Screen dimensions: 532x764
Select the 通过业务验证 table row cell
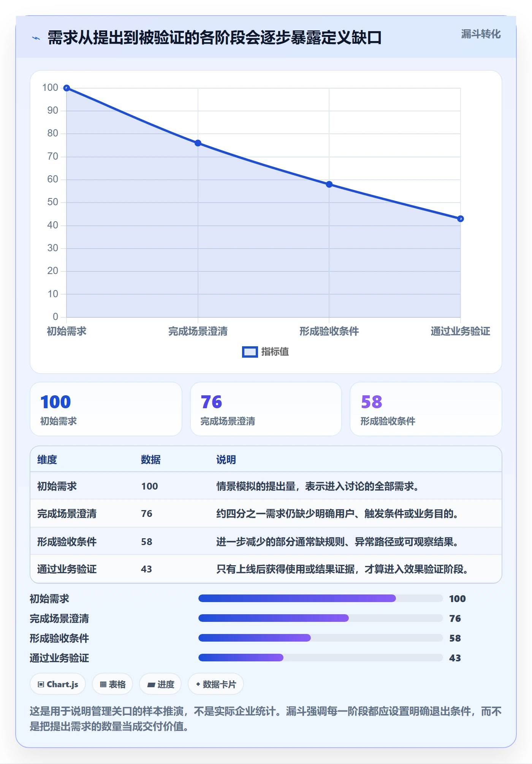coord(67,569)
